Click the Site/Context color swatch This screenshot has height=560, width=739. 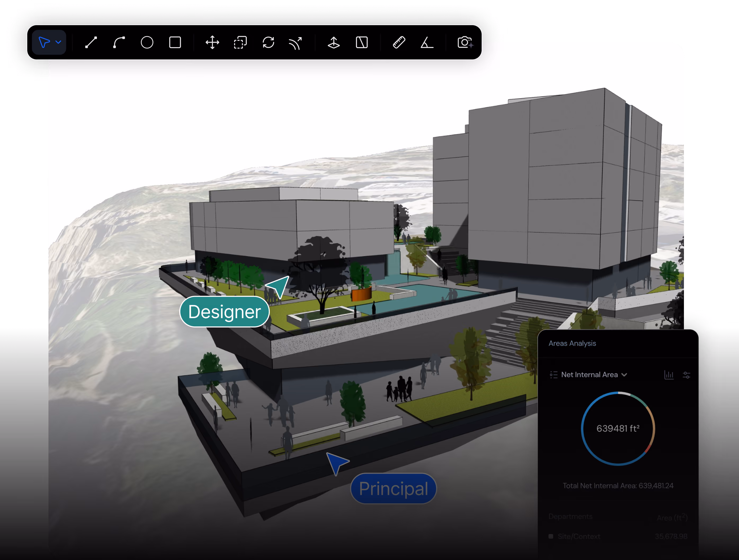[551, 536]
